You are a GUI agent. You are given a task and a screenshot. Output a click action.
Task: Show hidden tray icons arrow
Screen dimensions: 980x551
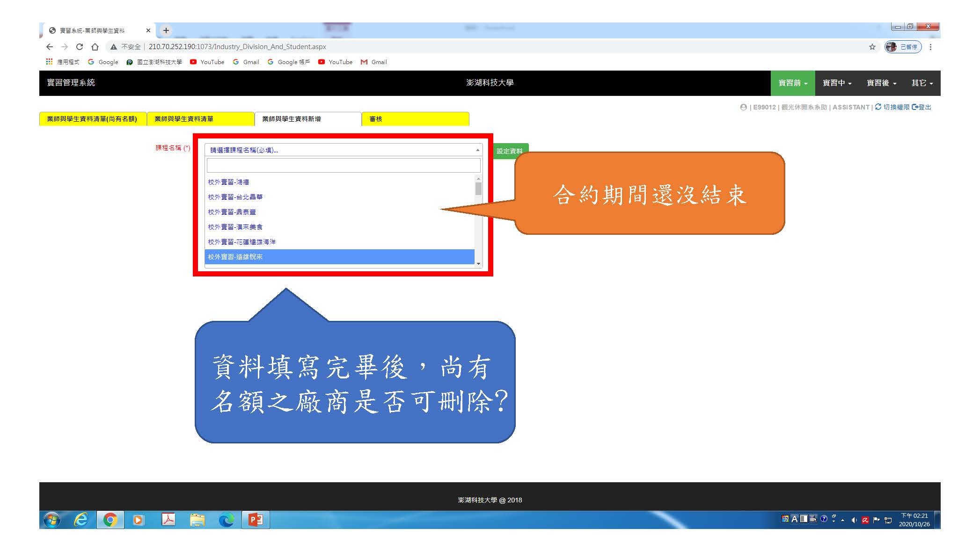(843, 520)
